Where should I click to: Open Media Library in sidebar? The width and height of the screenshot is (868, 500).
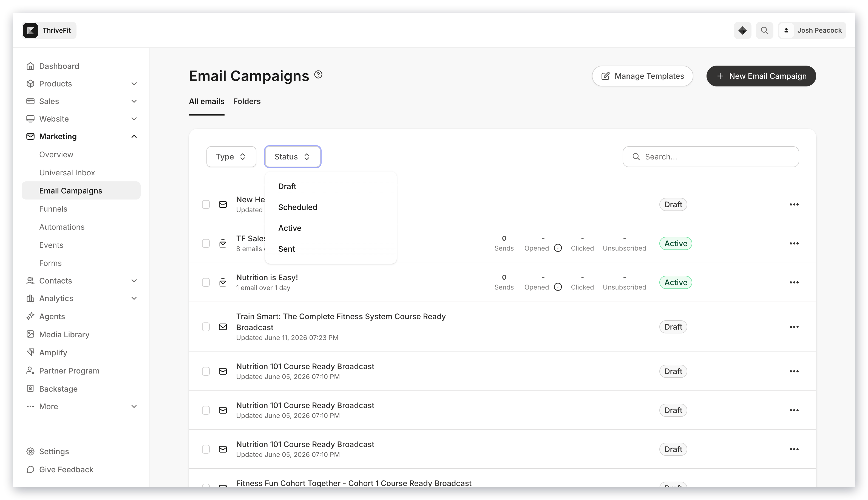pyautogui.click(x=64, y=335)
